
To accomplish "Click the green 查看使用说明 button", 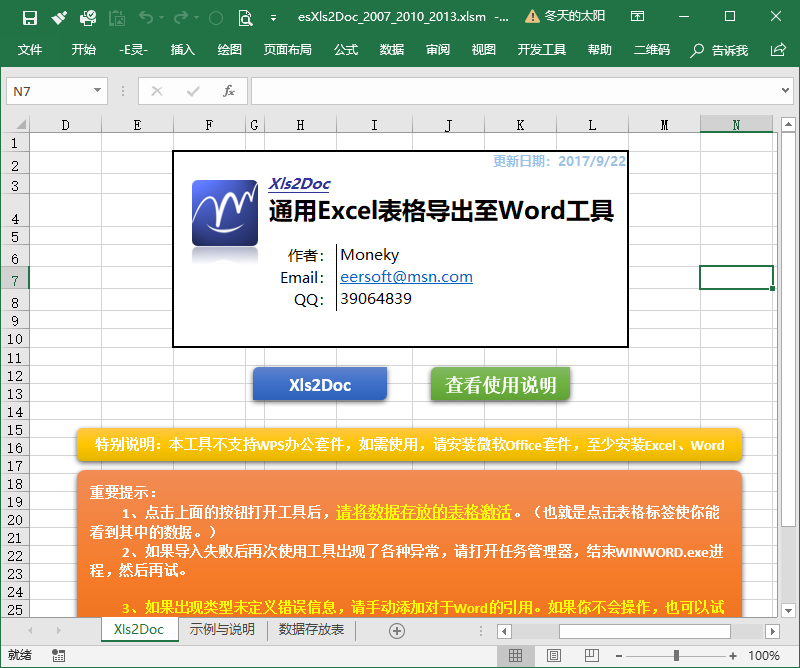I will point(500,384).
